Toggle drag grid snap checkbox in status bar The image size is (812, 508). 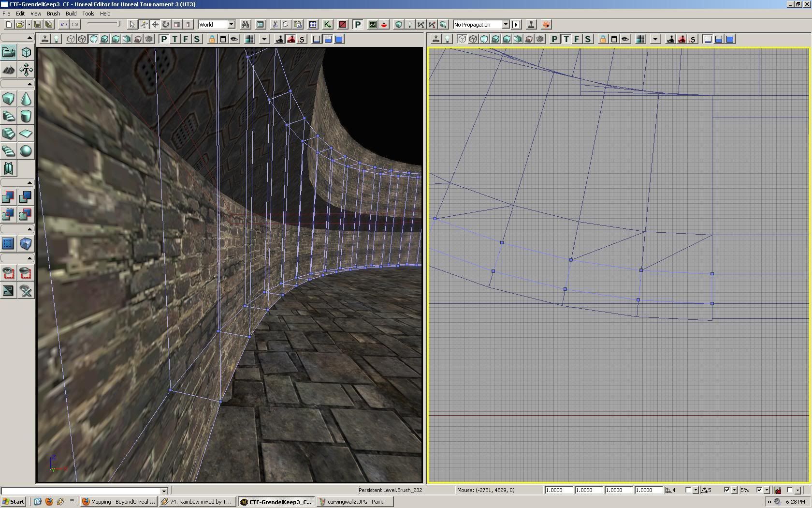(x=688, y=490)
